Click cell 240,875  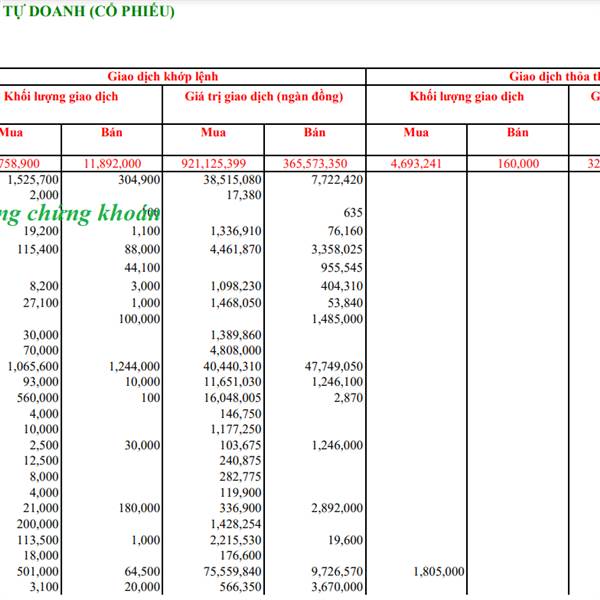(x=241, y=460)
